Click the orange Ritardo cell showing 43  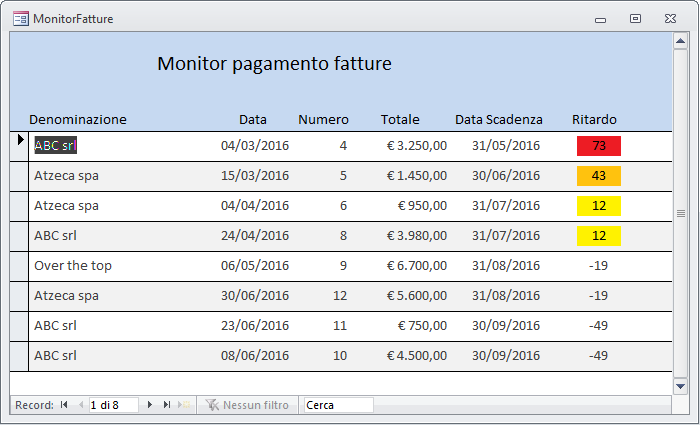coord(599,176)
